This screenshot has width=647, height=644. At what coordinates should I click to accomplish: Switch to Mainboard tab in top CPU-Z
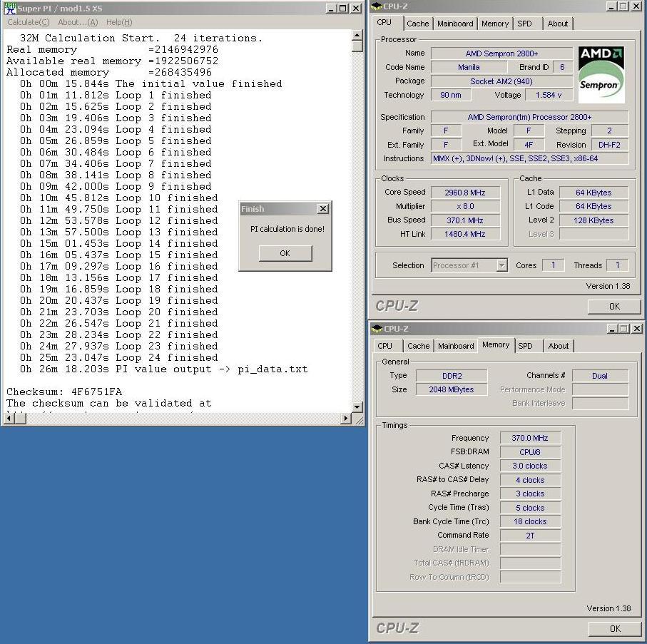click(x=455, y=24)
